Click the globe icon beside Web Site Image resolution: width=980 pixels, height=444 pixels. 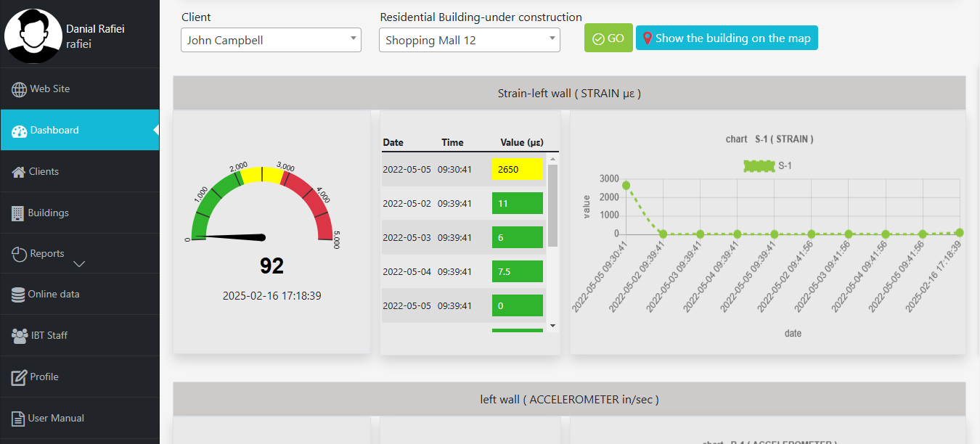[x=19, y=89]
